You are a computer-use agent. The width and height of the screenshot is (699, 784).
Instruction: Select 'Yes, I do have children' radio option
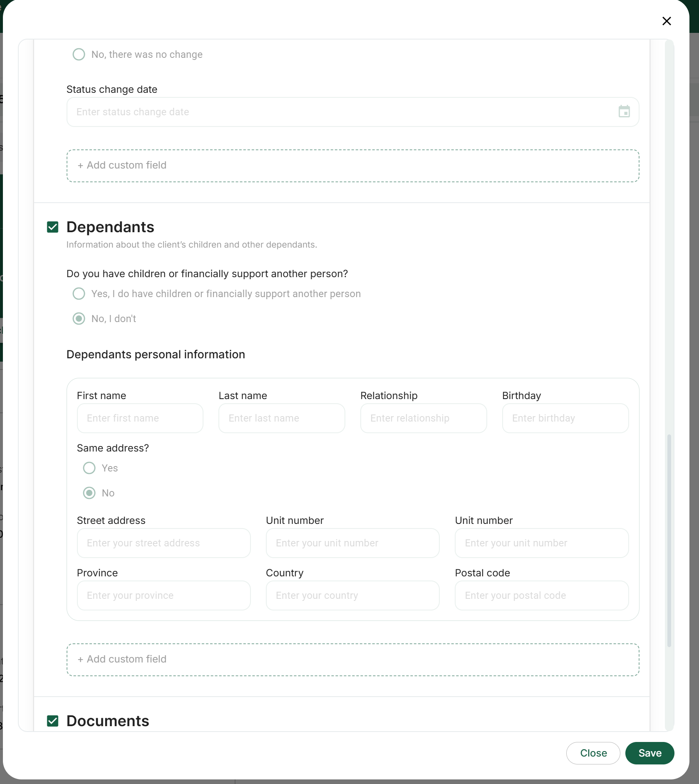tap(79, 294)
